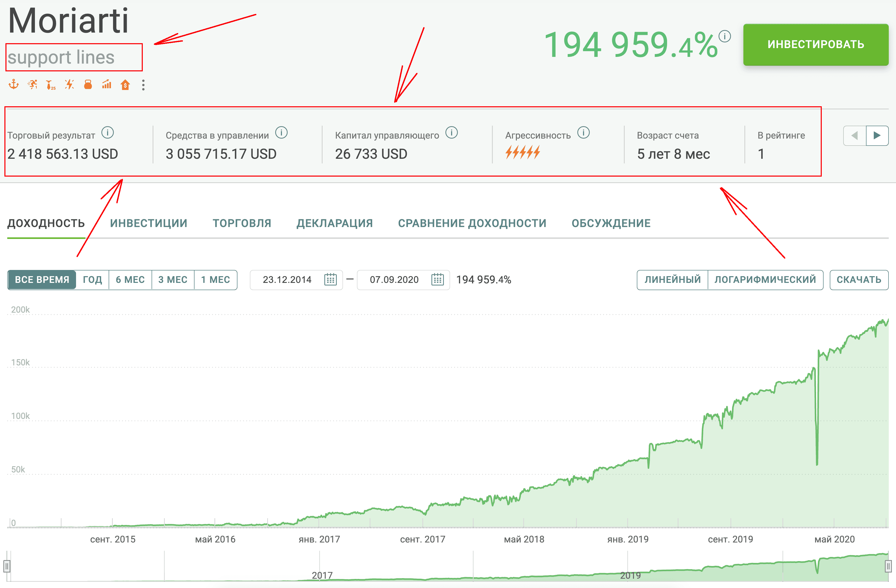Open the info icon beside Агрессивность
The height and width of the screenshot is (588, 896).
[584, 132]
